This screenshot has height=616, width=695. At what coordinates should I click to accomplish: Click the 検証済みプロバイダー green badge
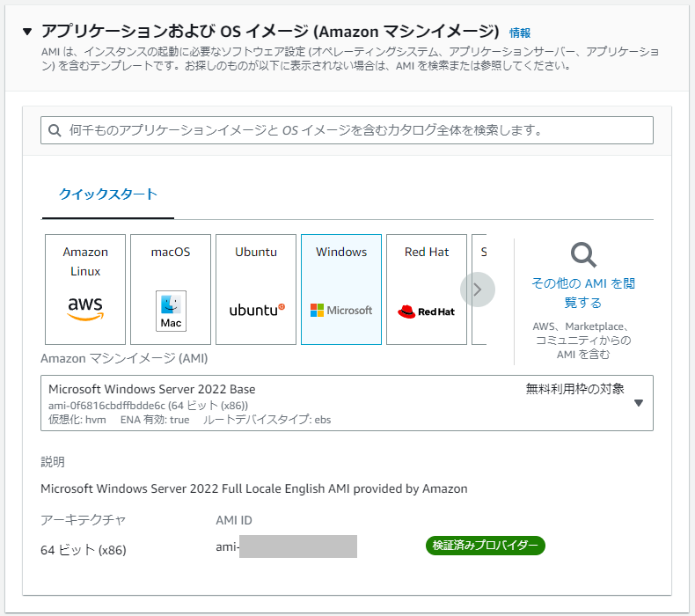(486, 546)
